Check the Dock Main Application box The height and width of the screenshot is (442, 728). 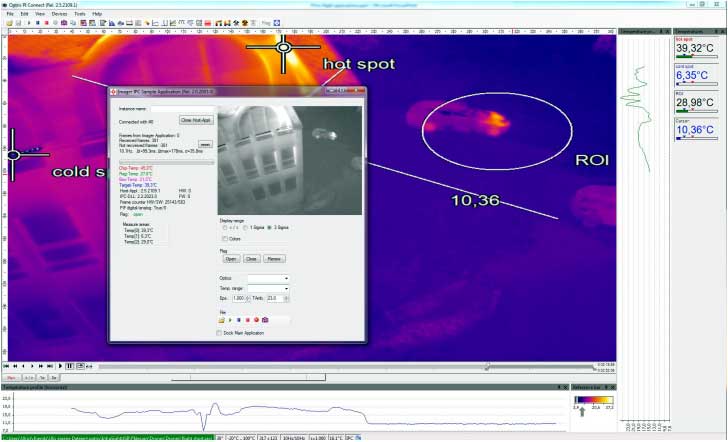point(220,333)
